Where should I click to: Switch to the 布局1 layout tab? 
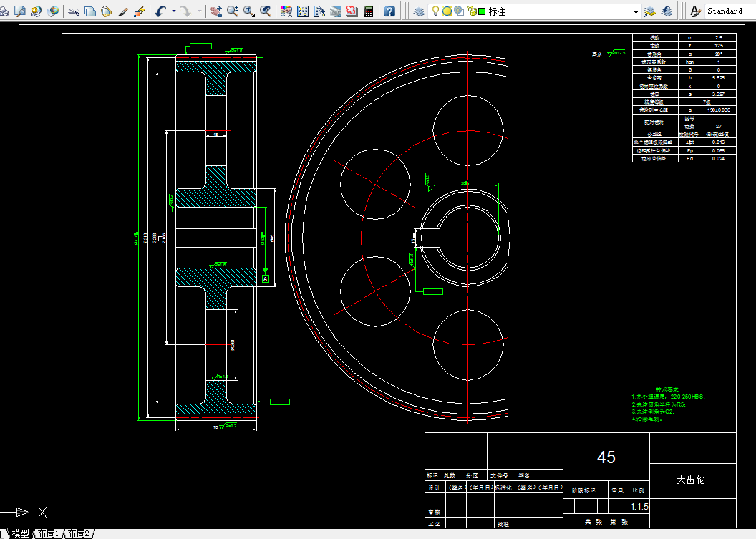(48, 534)
